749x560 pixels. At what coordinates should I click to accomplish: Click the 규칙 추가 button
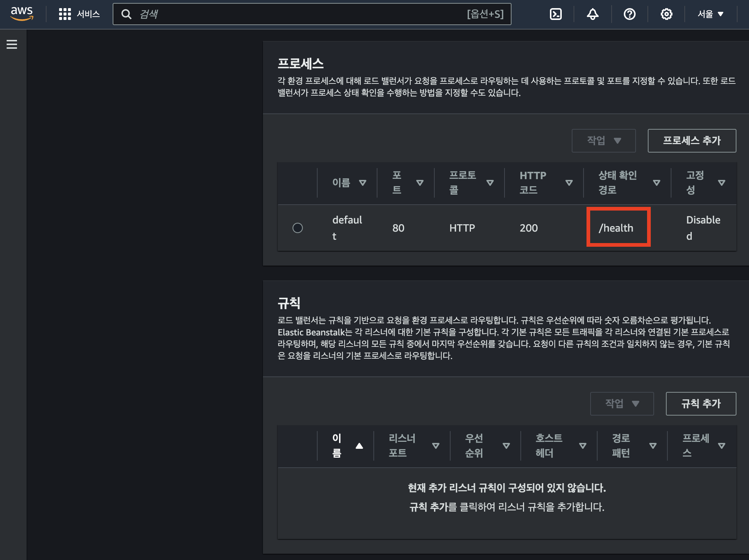tap(701, 404)
